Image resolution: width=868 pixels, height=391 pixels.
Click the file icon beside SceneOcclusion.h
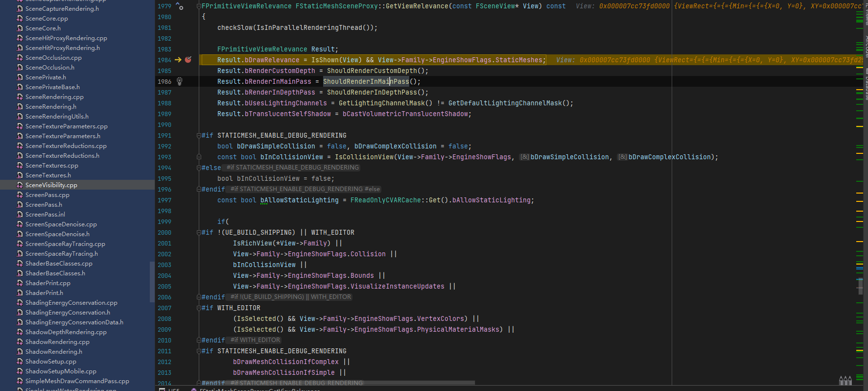(x=20, y=68)
